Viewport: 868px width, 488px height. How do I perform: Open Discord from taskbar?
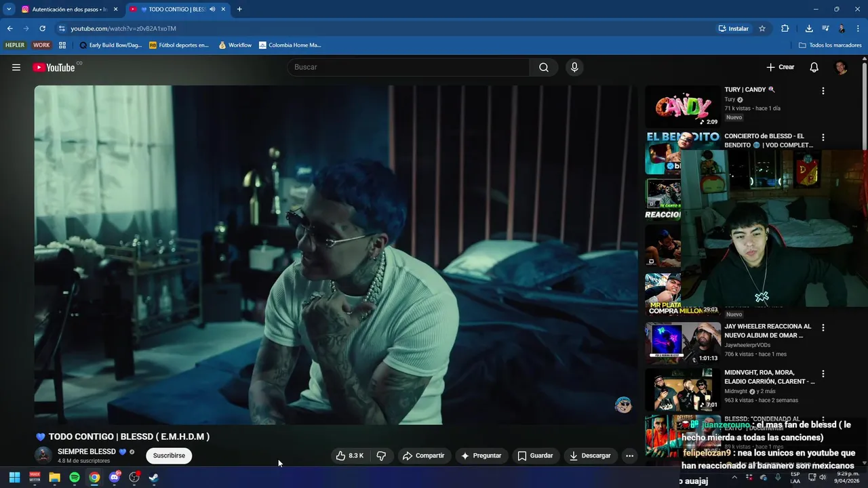[114, 477]
